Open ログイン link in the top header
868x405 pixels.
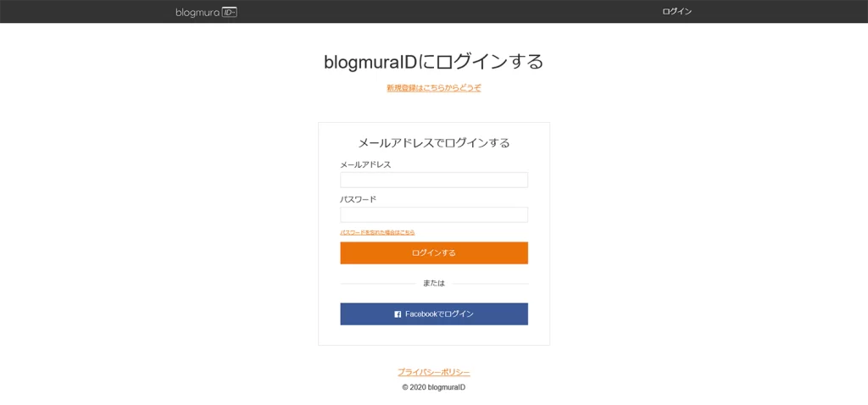[x=677, y=11]
